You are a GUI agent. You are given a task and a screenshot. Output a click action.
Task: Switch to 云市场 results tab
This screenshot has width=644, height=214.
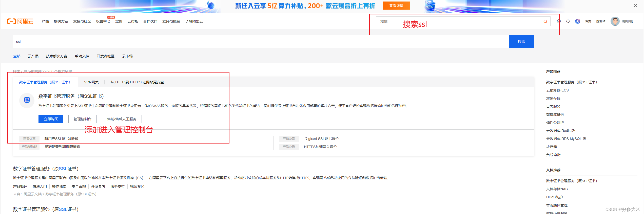click(127, 56)
